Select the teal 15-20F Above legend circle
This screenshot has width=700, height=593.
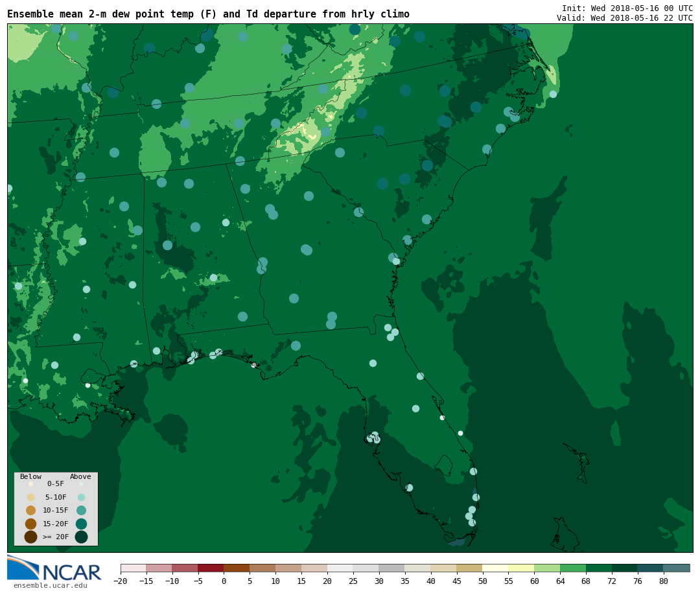point(81,524)
